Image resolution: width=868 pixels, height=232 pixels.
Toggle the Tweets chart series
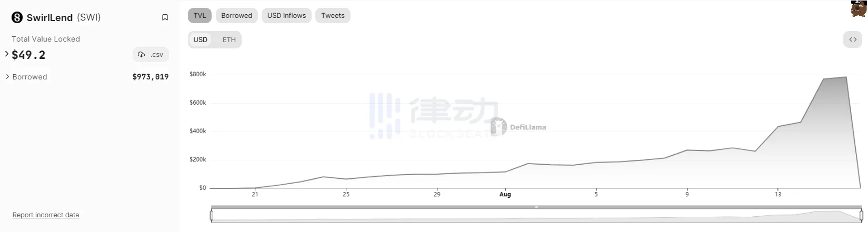click(333, 15)
